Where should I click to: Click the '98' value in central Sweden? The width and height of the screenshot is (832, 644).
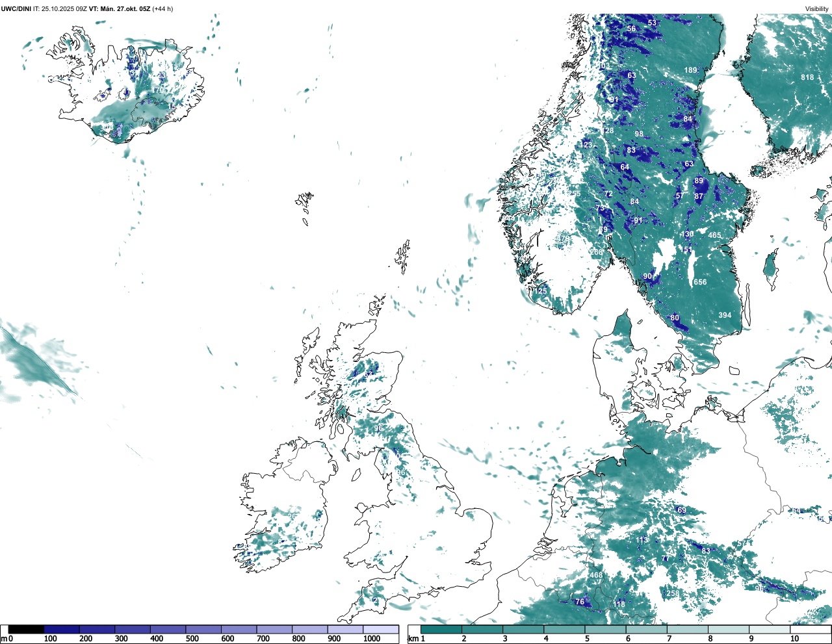(639, 135)
